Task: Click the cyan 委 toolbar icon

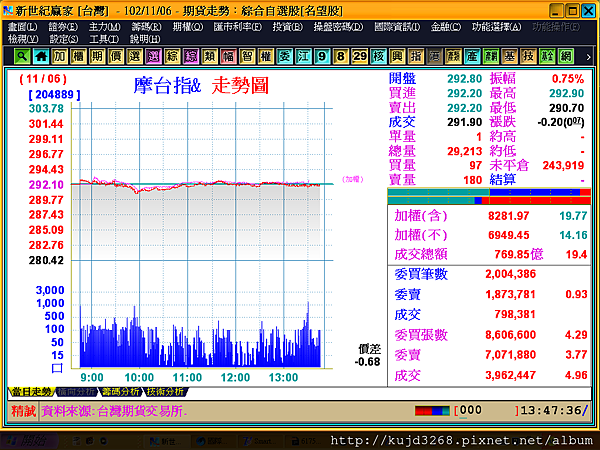Action: (285, 57)
